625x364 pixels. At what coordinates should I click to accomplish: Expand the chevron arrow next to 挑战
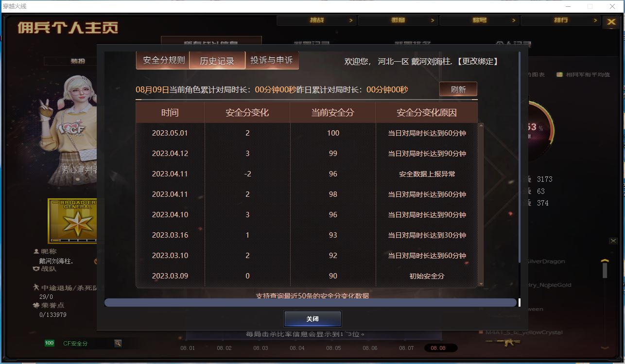351,20
